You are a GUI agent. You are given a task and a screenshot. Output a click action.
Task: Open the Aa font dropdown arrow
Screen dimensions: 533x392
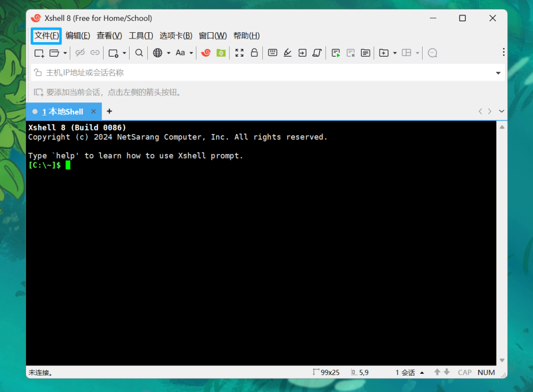click(x=191, y=53)
